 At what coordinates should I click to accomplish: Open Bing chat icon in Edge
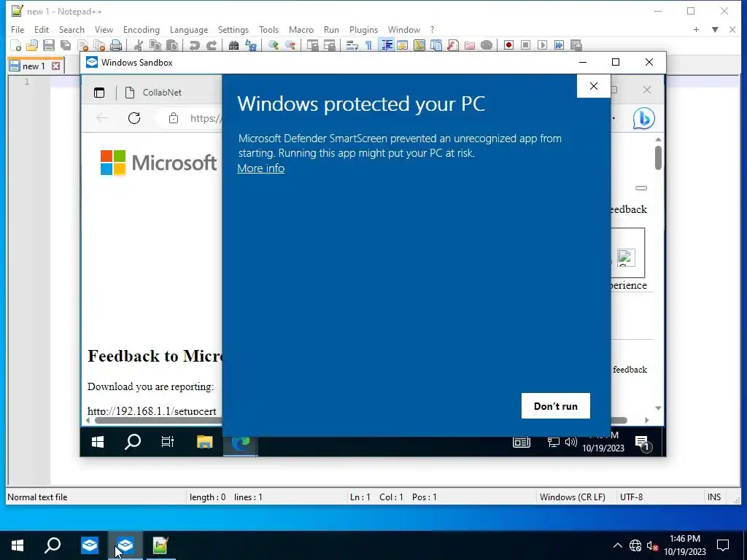[643, 119]
